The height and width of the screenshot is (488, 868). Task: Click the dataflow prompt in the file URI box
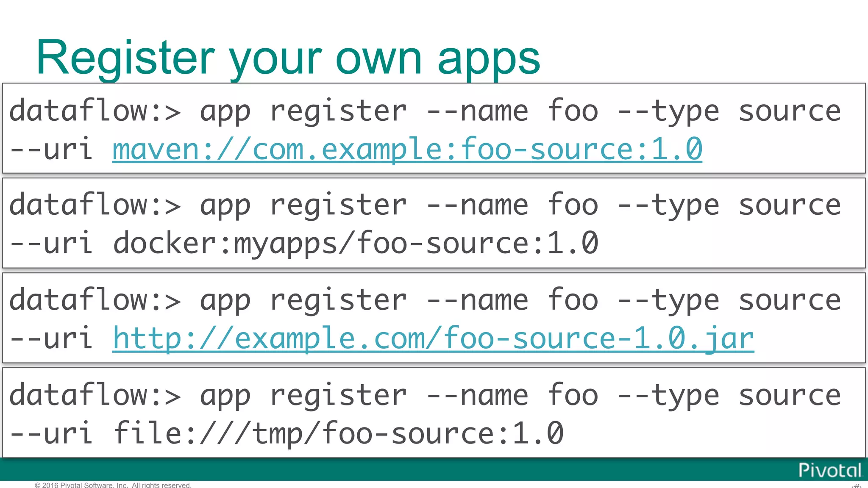[x=95, y=395]
